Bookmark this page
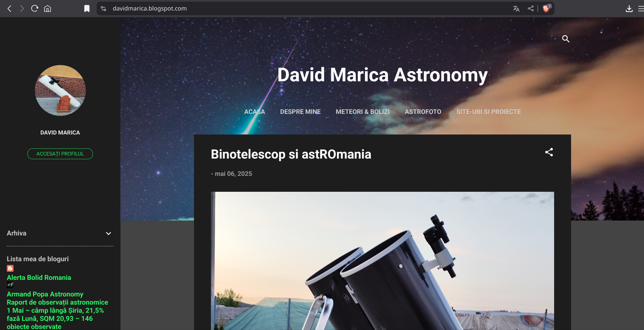 (87, 8)
